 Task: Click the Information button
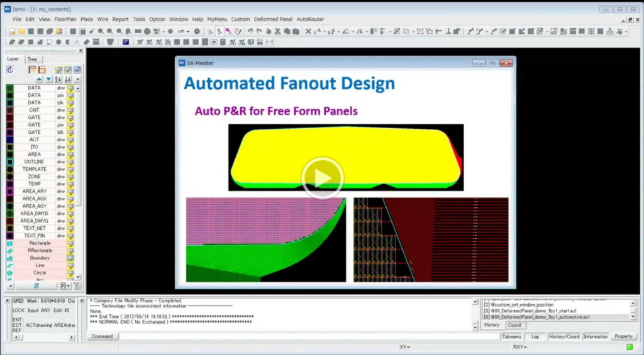(596, 337)
